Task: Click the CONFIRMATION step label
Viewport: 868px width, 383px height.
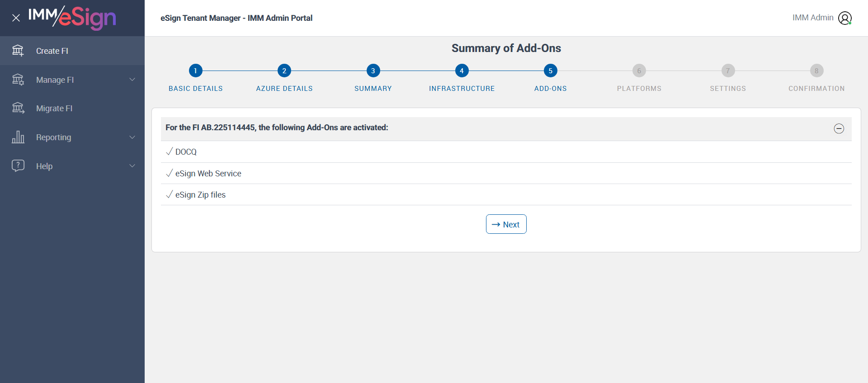Action: (x=816, y=89)
